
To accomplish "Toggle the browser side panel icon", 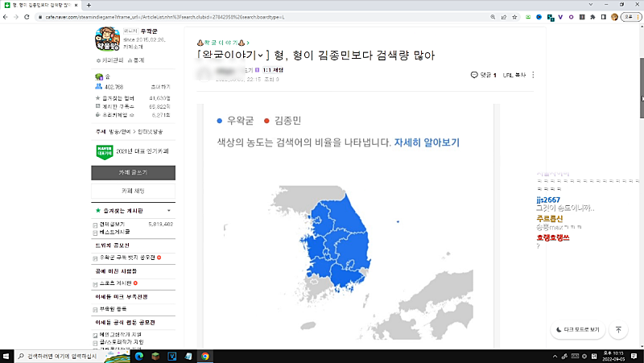I will pos(603,17).
